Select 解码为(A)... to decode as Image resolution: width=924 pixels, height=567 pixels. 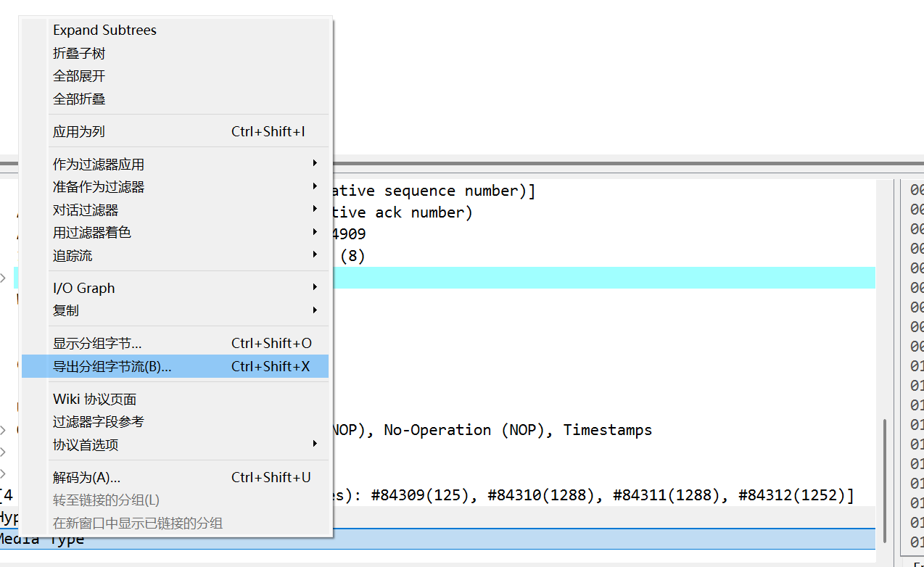[x=88, y=476]
